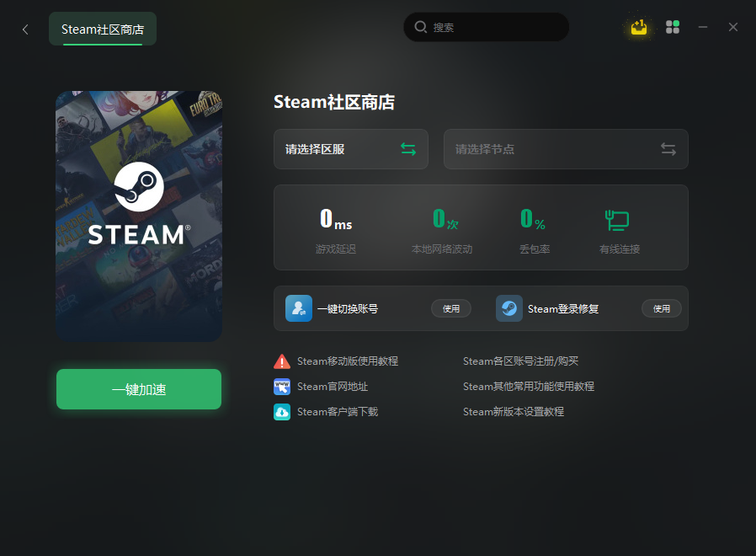The width and height of the screenshot is (756, 556).
Task: Click the wired connection monitor icon
Action: click(x=617, y=220)
